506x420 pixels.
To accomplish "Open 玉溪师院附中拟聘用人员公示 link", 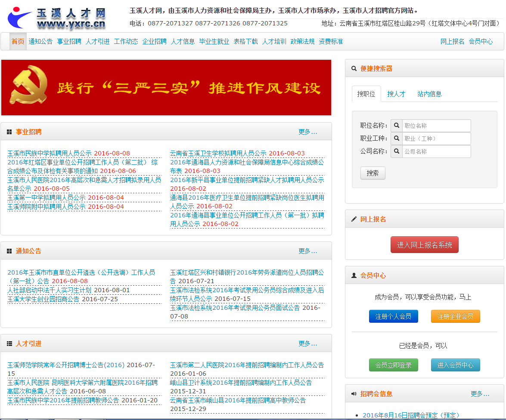I will [47, 207].
